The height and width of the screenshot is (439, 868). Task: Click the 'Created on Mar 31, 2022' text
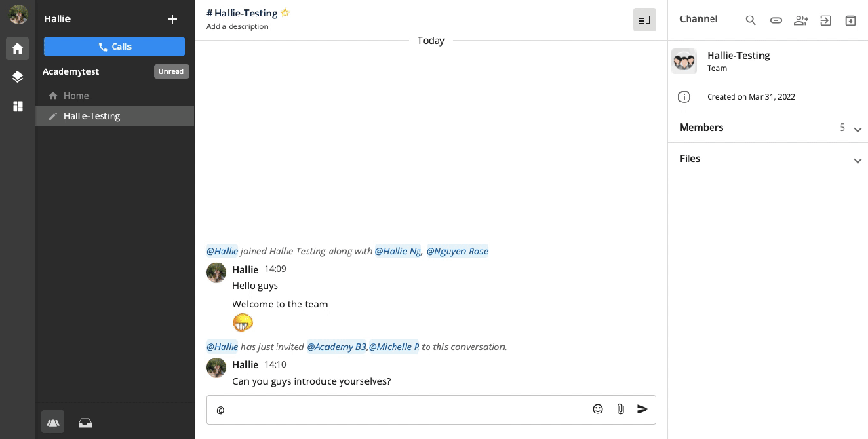point(751,97)
